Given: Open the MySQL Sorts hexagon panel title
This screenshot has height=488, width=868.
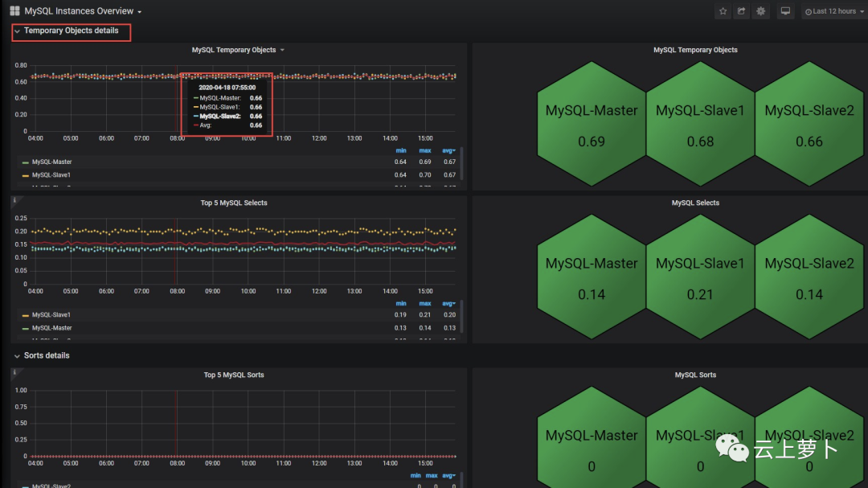Looking at the screenshot, I should point(695,375).
